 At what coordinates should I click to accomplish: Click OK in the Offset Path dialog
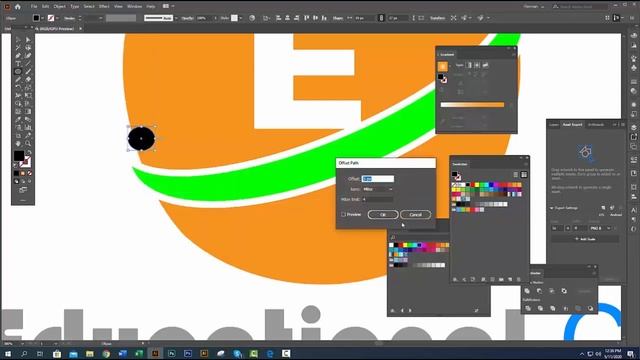383,215
